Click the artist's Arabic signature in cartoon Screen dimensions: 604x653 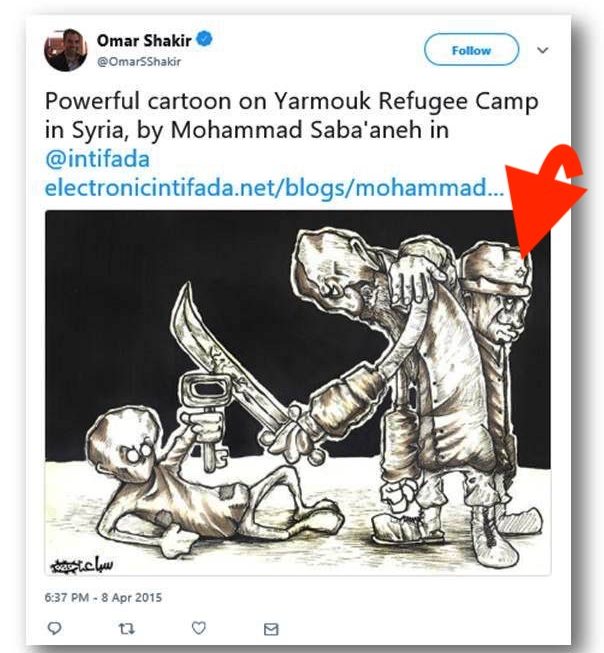click(81, 563)
